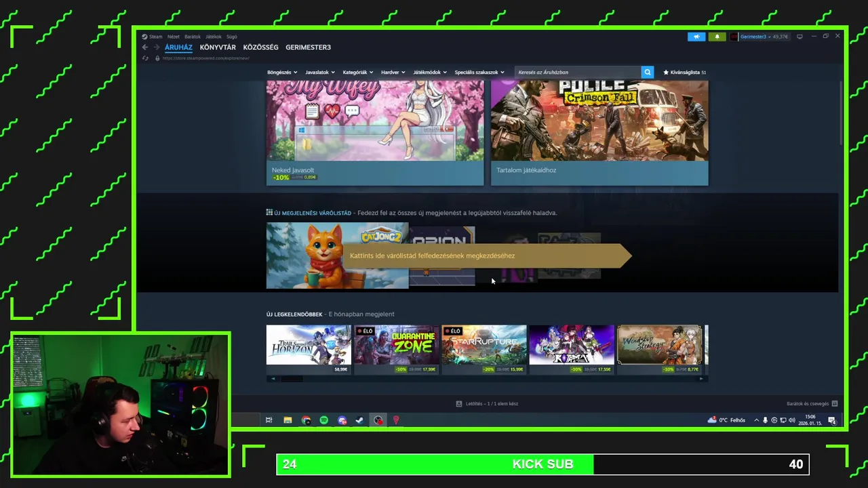The width and height of the screenshot is (868, 488).
Task: Click the store URL address bar
Action: click(205, 58)
